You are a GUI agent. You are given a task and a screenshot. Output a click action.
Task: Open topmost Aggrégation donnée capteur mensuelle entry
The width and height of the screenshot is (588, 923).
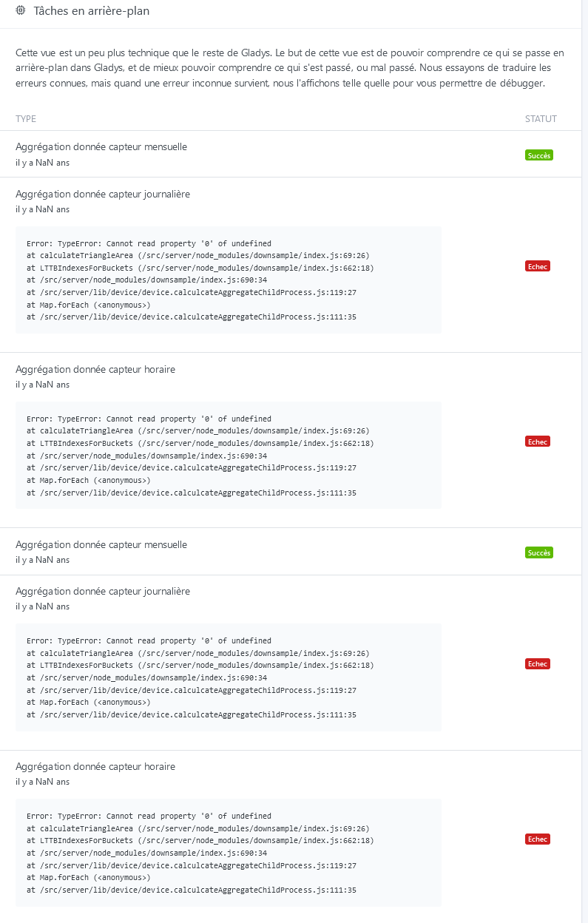click(x=101, y=147)
